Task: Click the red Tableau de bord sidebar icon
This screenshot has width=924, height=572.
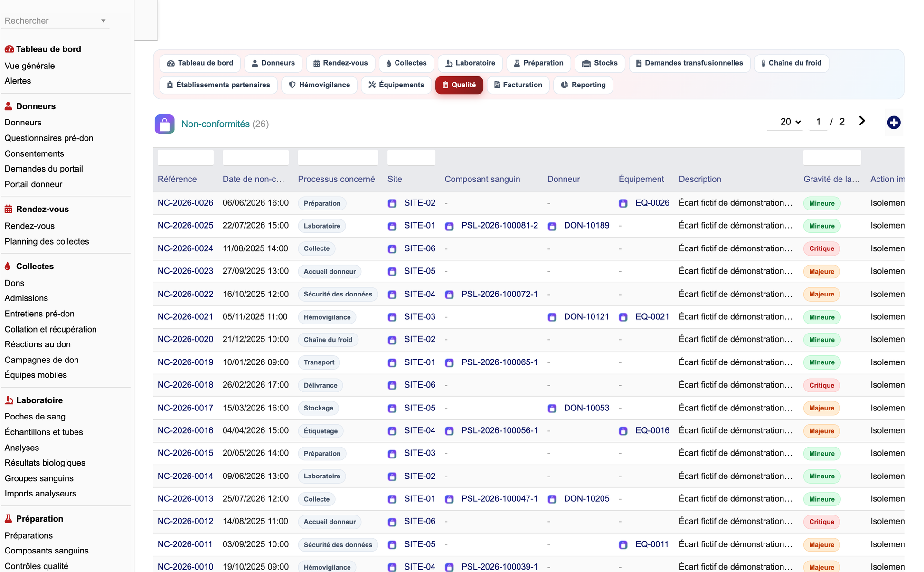Action: (9, 49)
